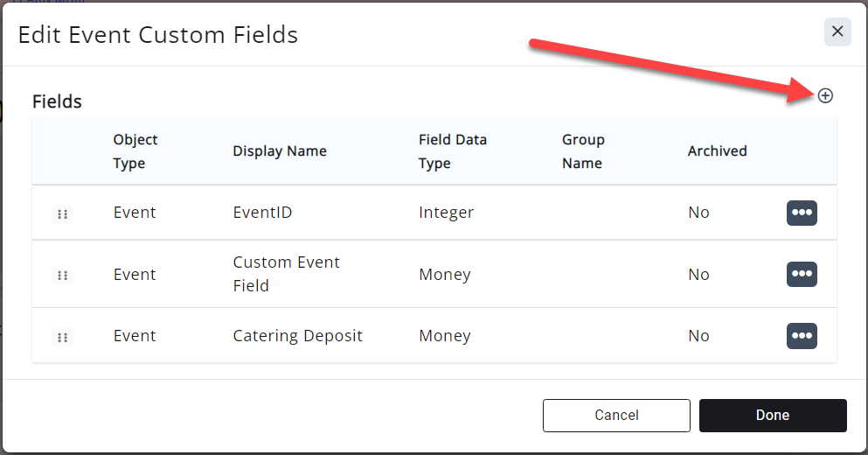Close the Edit Event Custom Fields dialog
Screen dimensions: 868x455
(x=837, y=32)
